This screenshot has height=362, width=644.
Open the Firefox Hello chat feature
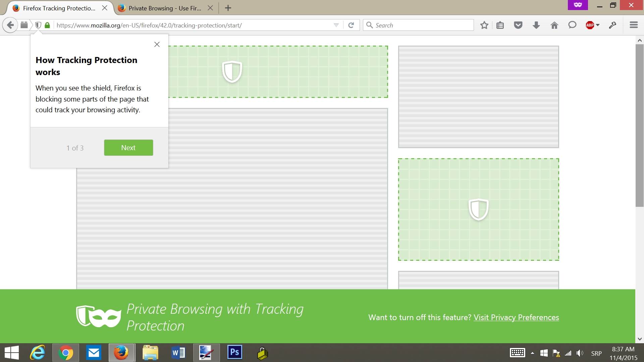click(572, 25)
